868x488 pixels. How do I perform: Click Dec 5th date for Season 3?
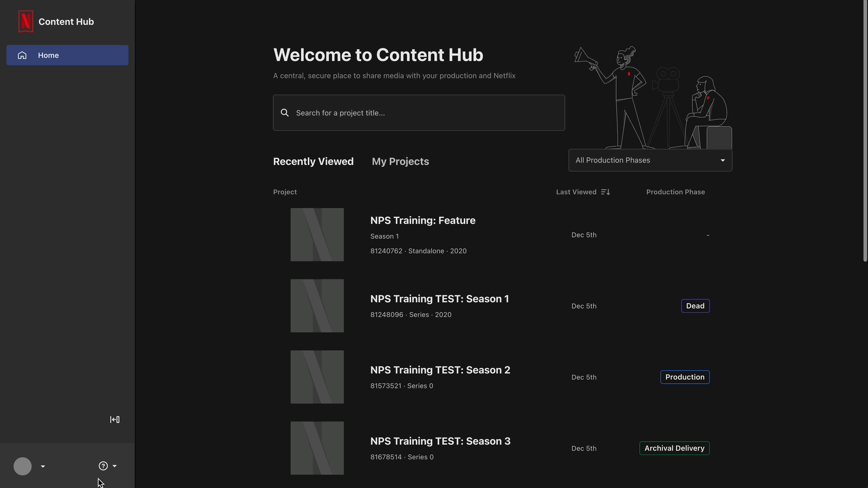[x=584, y=448]
